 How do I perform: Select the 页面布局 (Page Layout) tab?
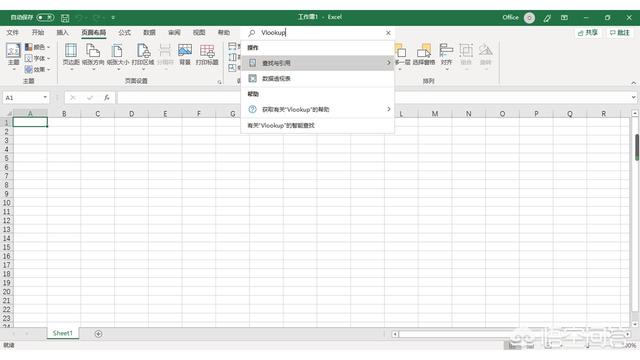93,32
